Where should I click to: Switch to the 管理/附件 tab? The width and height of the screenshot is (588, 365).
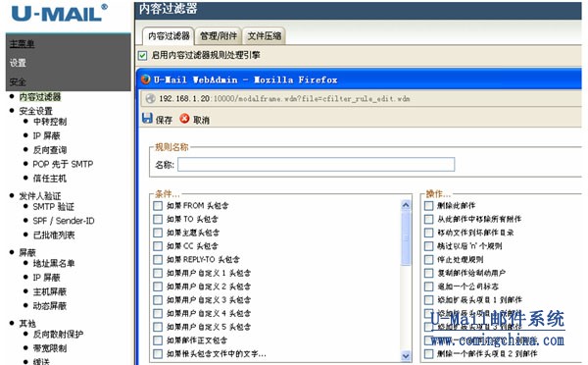click(x=219, y=36)
